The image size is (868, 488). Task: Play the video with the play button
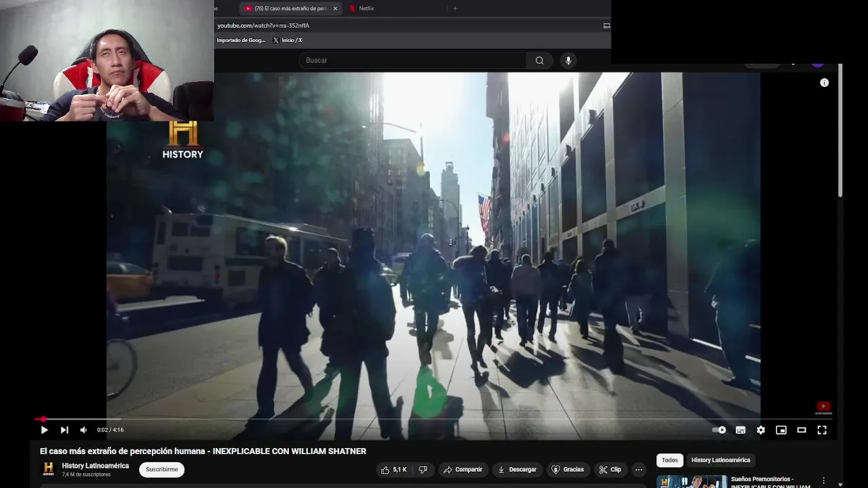click(44, 430)
